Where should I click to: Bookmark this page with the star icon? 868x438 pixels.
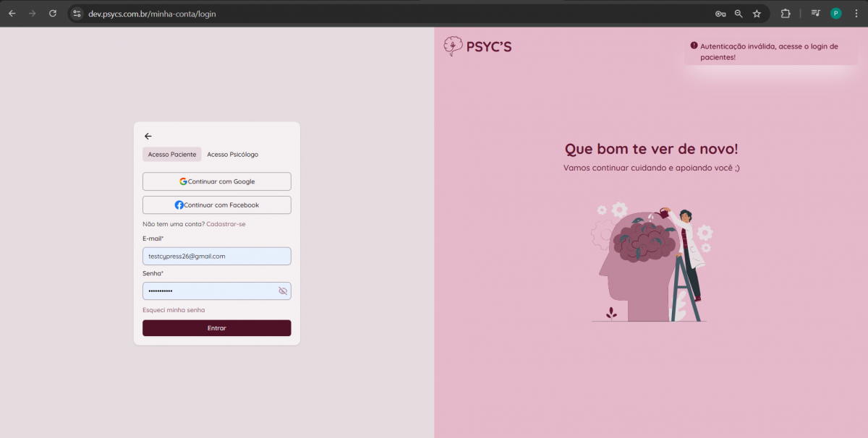coord(757,14)
